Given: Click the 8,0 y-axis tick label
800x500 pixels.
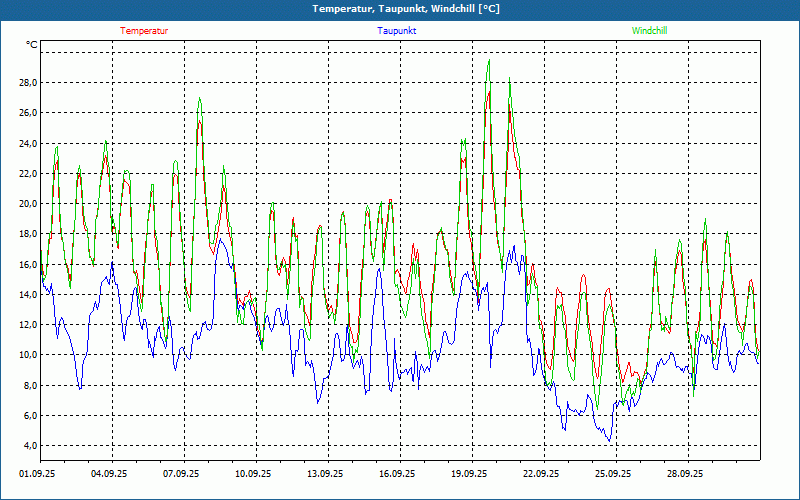Looking at the screenshot, I should point(29,386).
